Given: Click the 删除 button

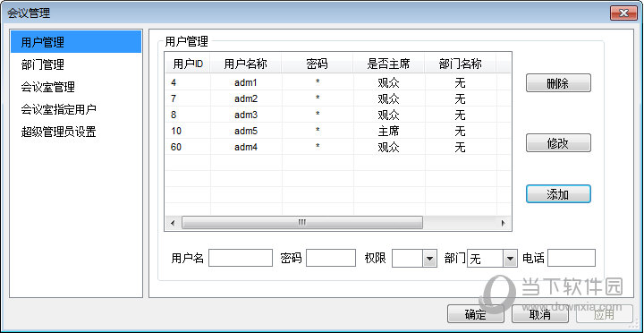Looking at the screenshot, I should pos(558,83).
